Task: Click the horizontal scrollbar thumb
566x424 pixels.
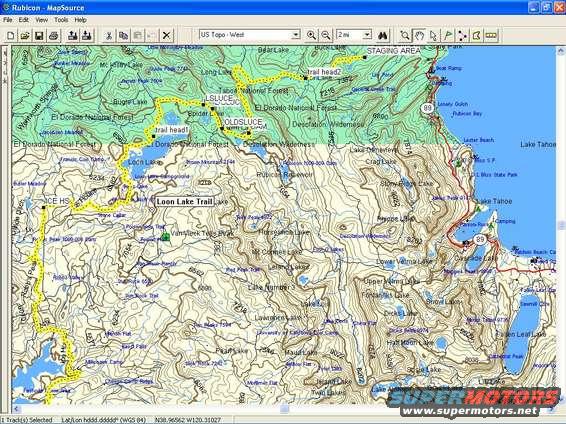Action: click(x=284, y=409)
